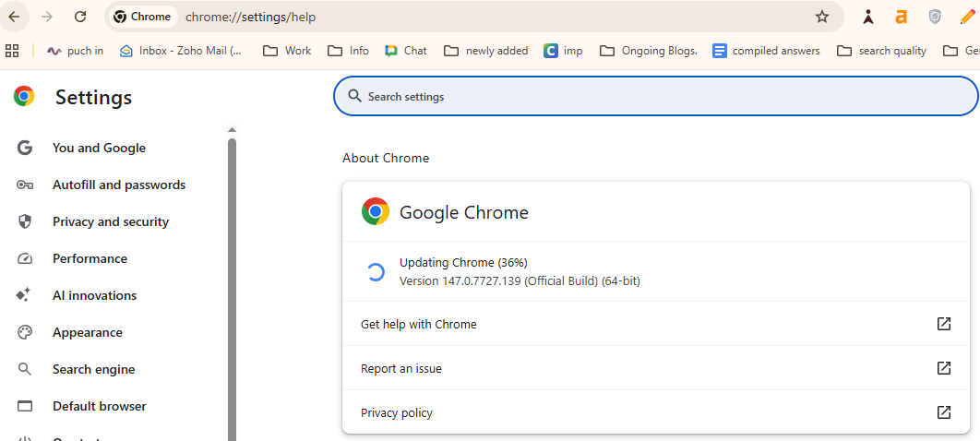
Task: Click the Version 147.0.7727.139 text
Action: [520, 281]
